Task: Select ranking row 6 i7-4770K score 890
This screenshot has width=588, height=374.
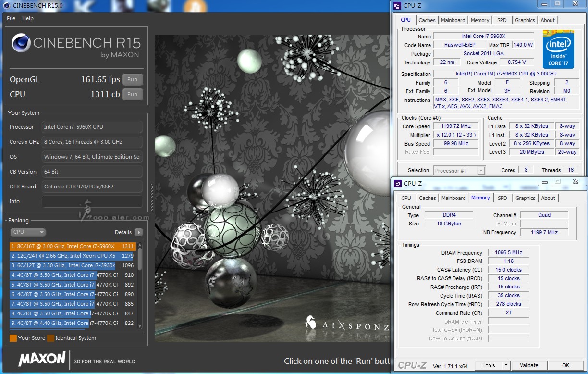Action: 73,294
